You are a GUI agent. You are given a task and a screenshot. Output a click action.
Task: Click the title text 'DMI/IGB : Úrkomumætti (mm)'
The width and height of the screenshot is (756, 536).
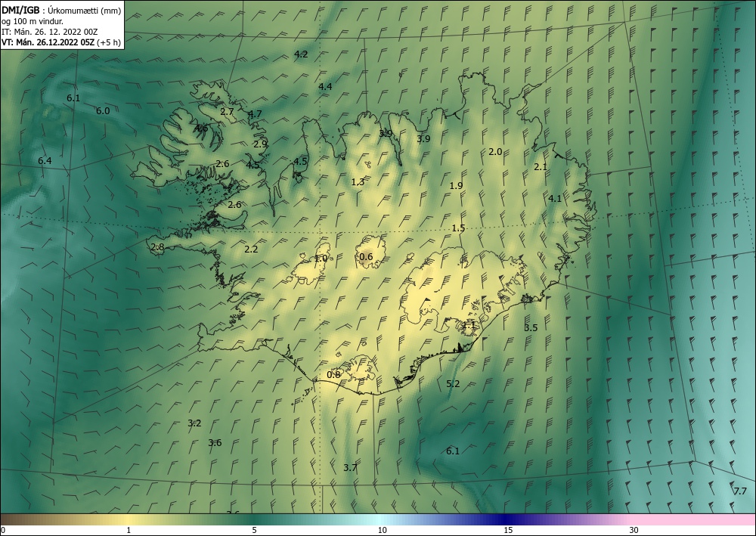pos(61,10)
